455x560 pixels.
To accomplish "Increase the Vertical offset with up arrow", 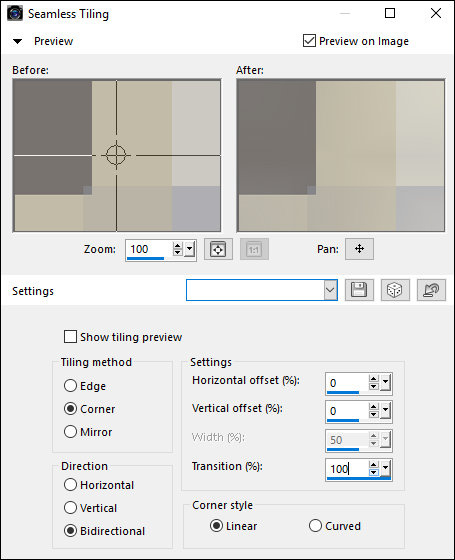I will click(x=374, y=407).
